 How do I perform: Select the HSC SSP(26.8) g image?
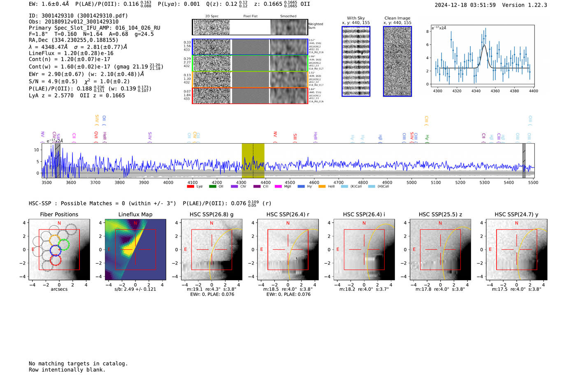coord(211,250)
